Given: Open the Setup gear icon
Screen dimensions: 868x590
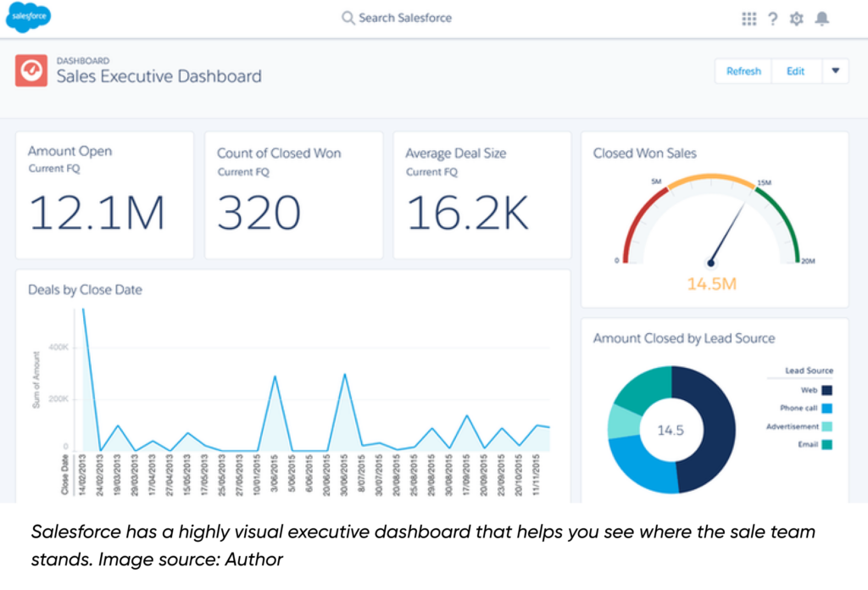Looking at the screenshot, I should (796, 19).
